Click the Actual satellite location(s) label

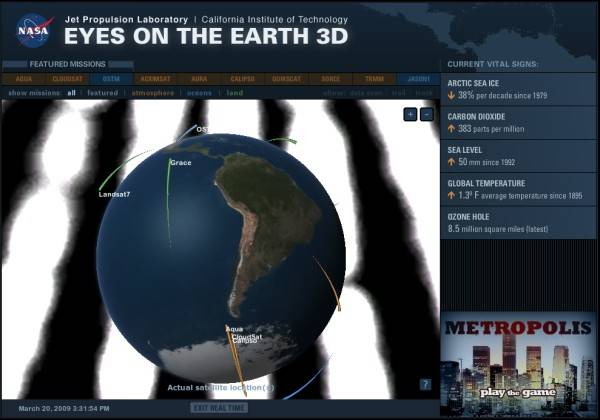point(221,387)
